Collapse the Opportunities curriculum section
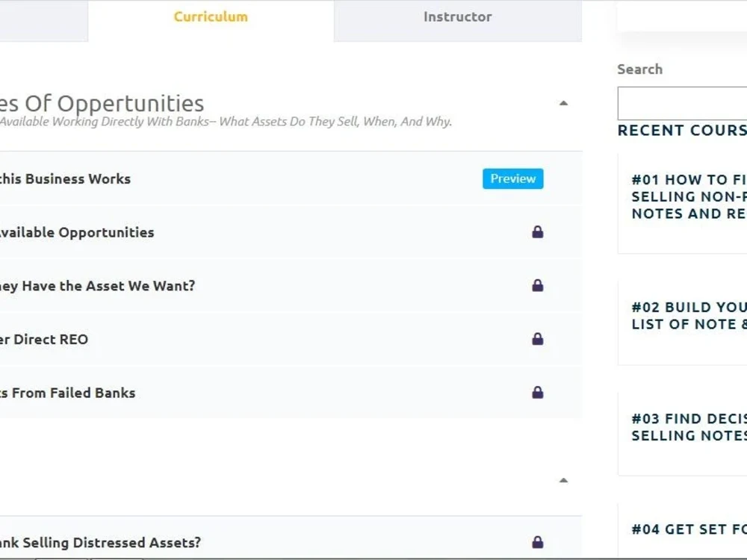 [562, 103]
